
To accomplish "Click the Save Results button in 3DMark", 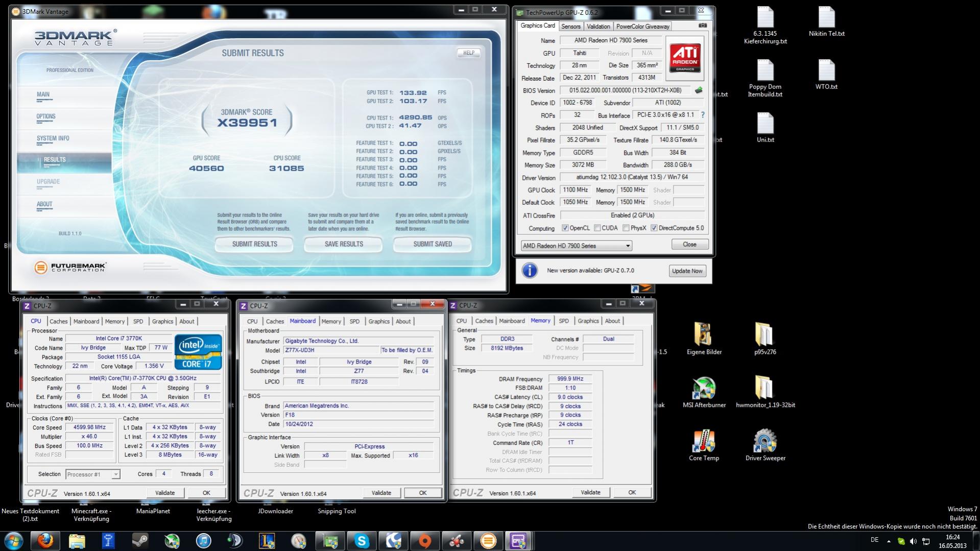I will click(344, 244).
